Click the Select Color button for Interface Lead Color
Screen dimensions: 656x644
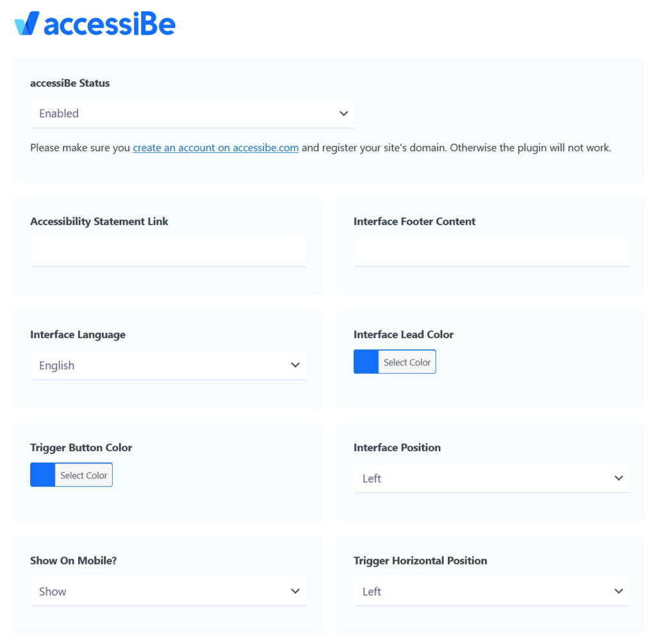[409, 361]
